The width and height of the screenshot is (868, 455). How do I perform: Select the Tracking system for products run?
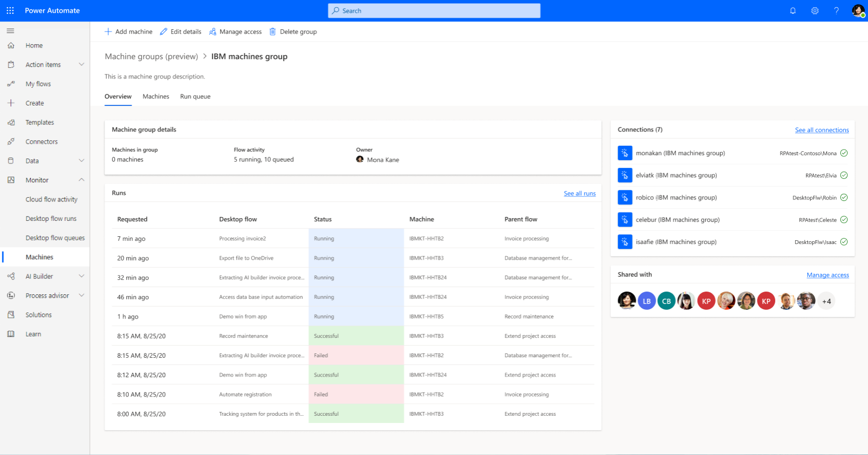[x=353, y=414]
